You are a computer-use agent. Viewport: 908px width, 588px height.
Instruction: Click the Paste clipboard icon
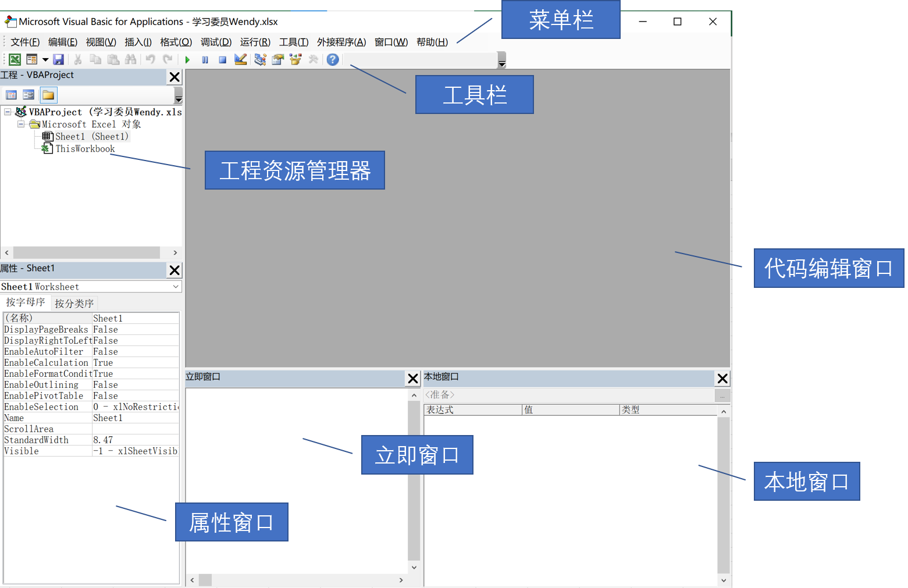point(113,59)
